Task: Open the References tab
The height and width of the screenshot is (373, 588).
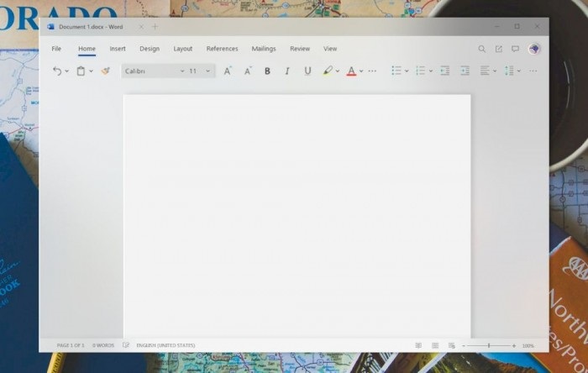Action: point(223,49)
